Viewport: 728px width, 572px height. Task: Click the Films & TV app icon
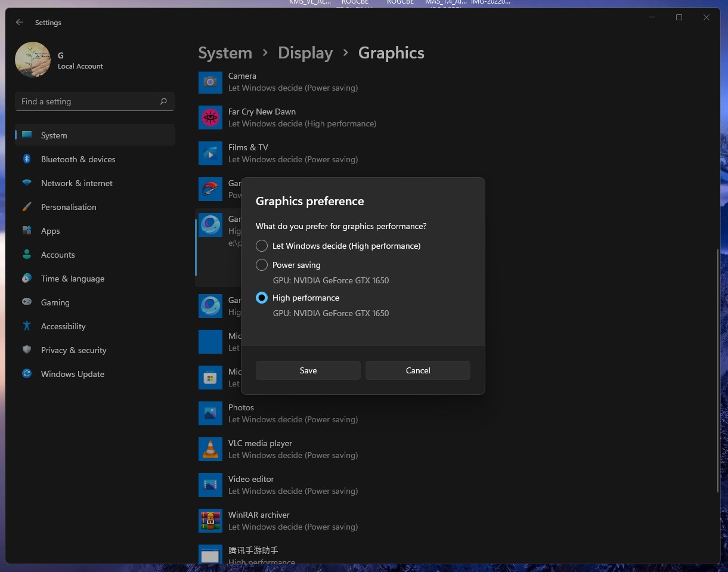point(210,153)
